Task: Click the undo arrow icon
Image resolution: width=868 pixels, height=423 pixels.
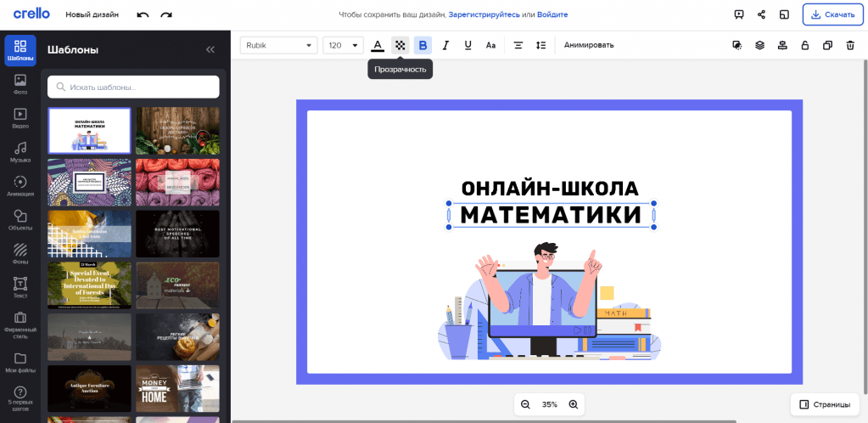Action: tap(143, 14)
